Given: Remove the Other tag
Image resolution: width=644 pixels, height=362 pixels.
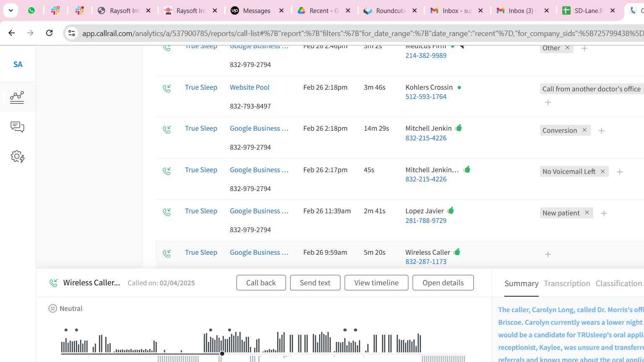Looking at the screenshot, I should [x=567, y=48].
